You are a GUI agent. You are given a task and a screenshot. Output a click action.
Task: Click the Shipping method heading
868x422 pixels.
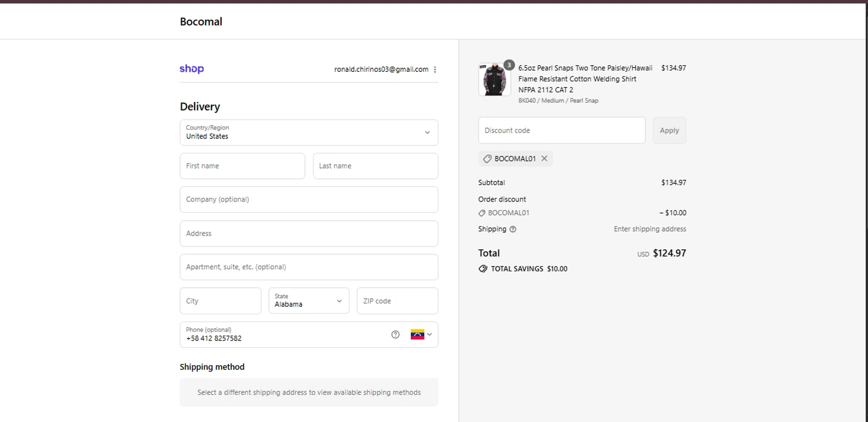tap(212, 367)
